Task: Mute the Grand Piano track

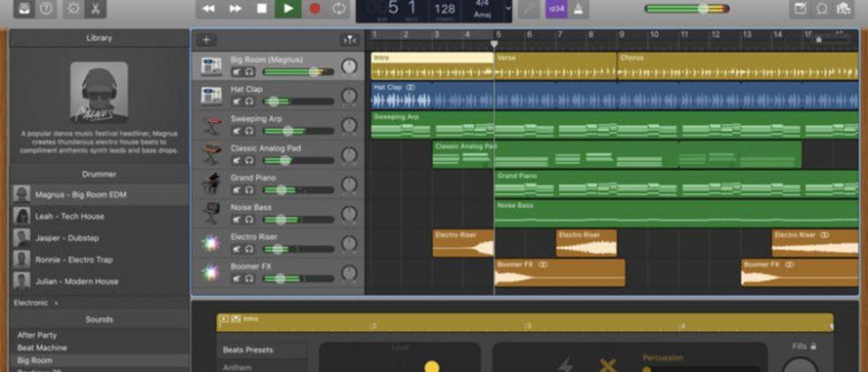Action: (x=237, y=190)
